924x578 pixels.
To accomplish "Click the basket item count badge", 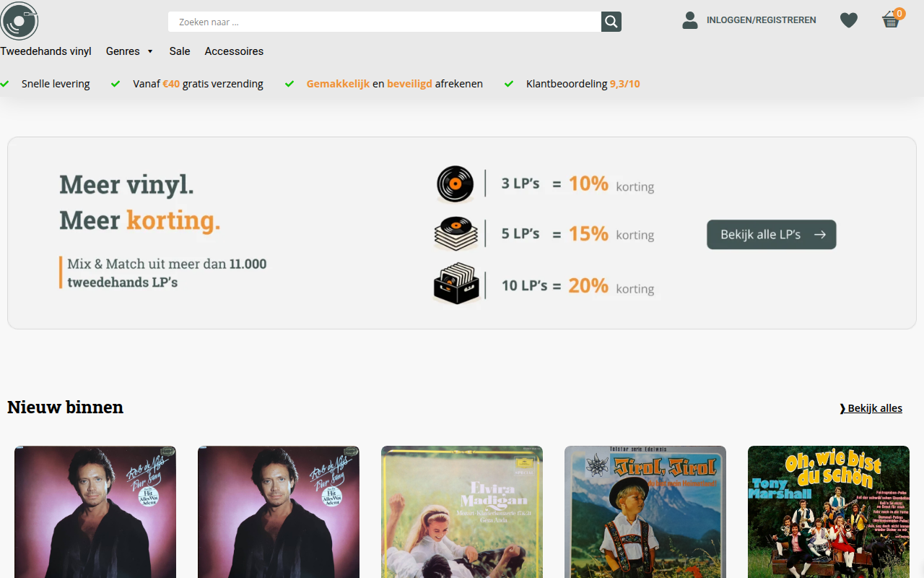I will click(x=899, y=13).
